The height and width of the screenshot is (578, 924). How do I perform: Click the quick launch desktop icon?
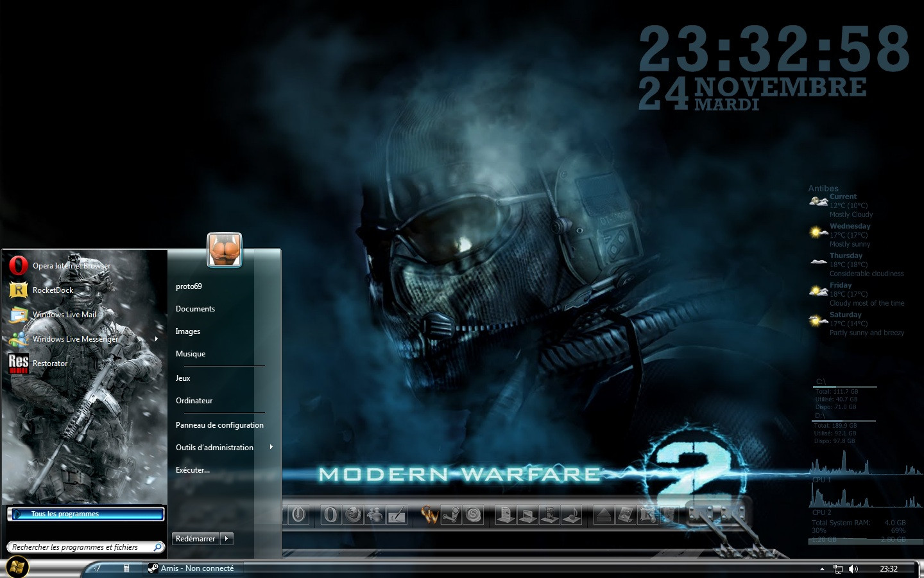(x=98, y=568)
